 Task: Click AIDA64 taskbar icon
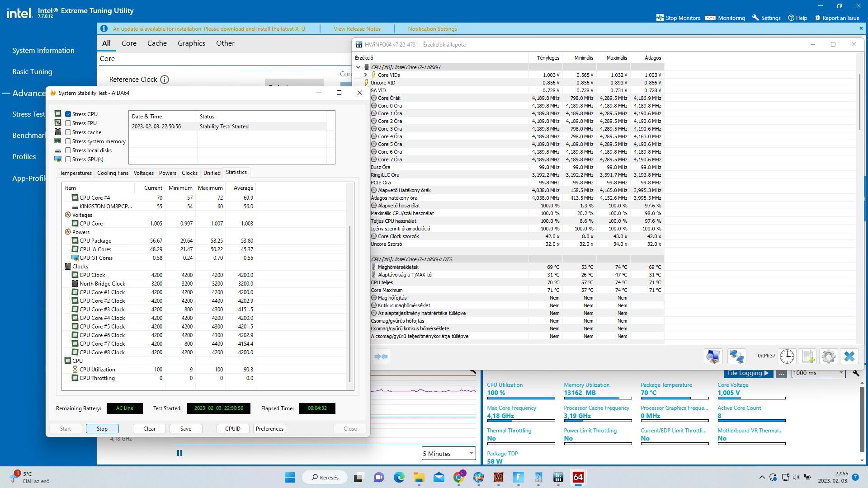(x=578, y=477)
